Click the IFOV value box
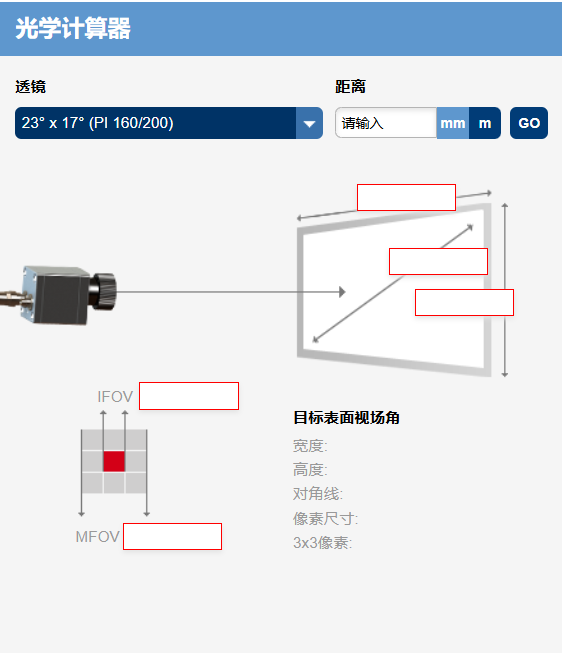Screen dimensions: 562x654 click(x=189, y=396)
